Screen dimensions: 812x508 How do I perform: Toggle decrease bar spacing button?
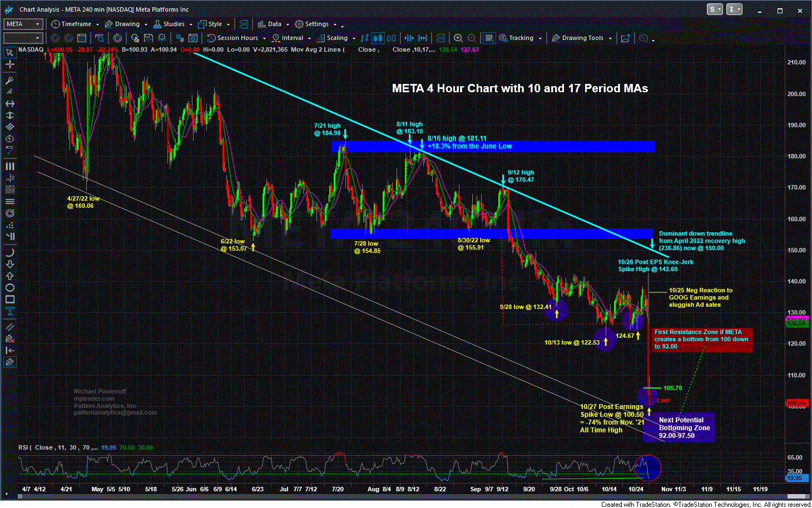(409, 38)
